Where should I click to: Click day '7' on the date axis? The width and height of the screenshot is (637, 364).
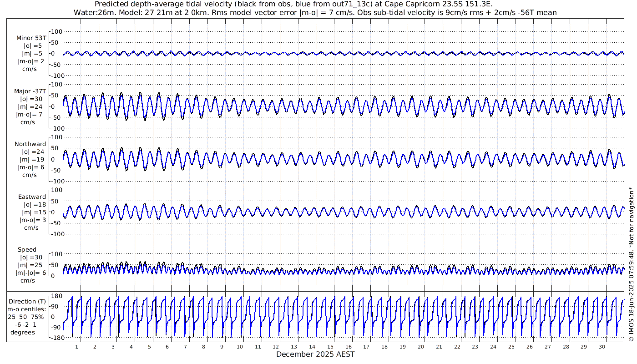[186, 347]
